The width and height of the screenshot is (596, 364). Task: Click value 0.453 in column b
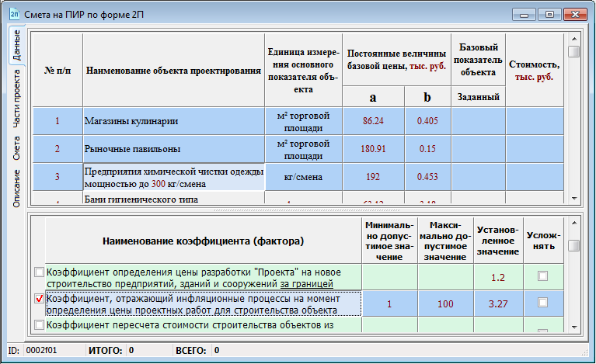pyautogui.click(x=427, y=177)
